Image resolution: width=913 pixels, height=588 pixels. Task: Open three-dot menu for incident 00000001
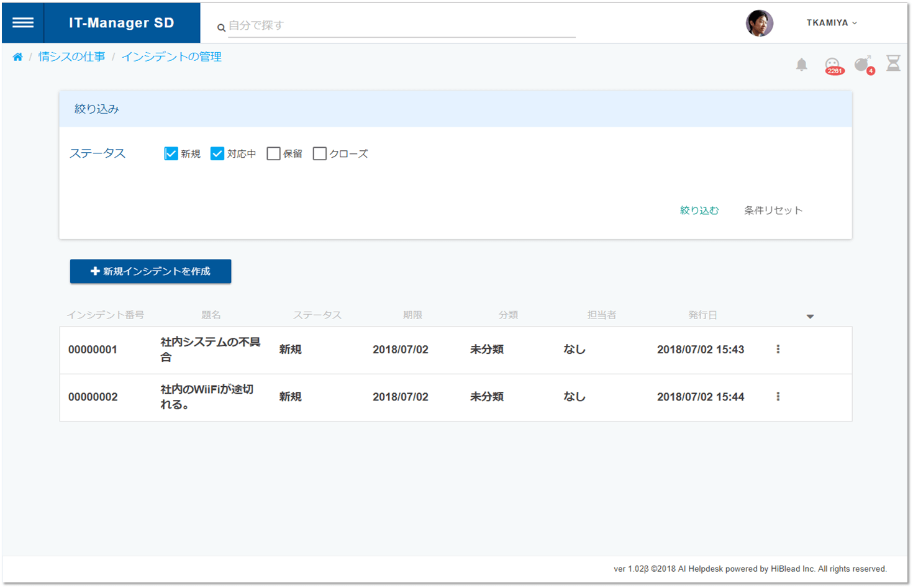[x=778, y=350]
